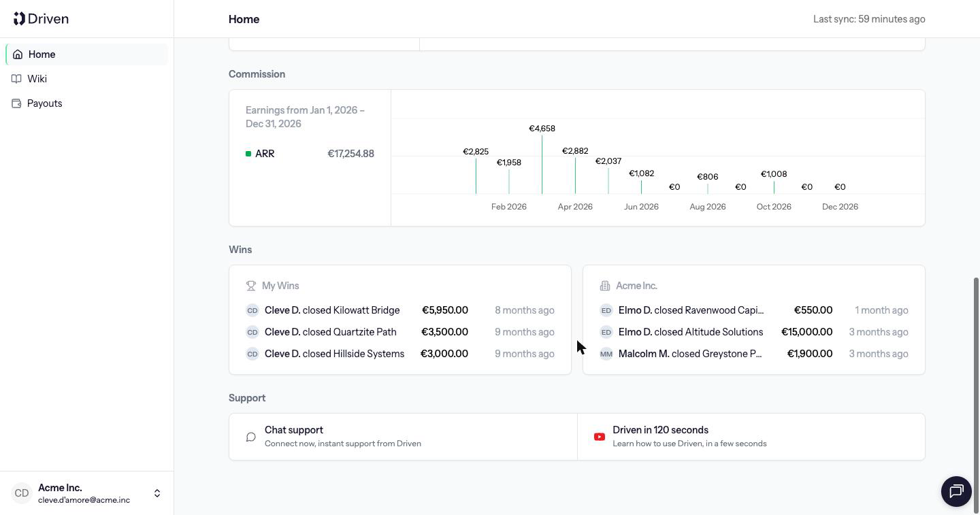Click the €17,254.88 ARR total

tap(350, 154)
